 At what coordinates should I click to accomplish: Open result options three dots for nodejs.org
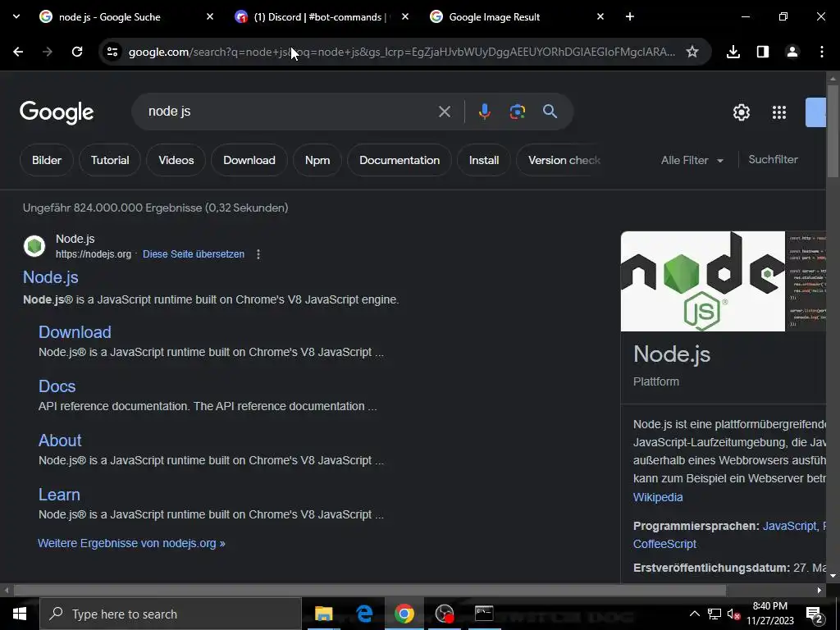pyautogui.click(x=258, y=254)
